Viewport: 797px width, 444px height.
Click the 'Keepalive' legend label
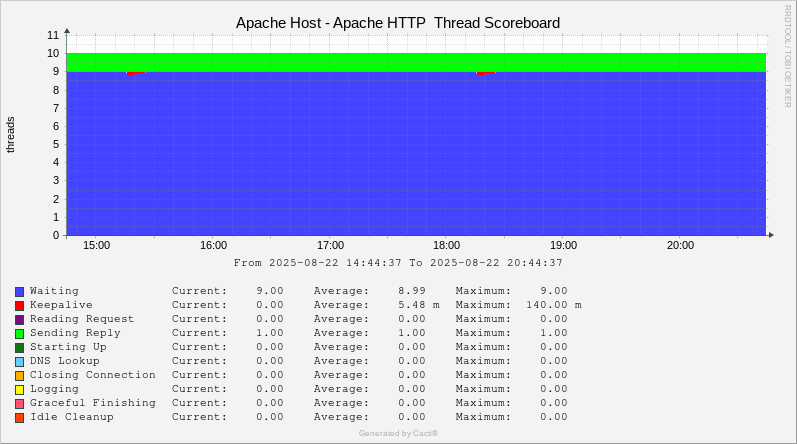click(61, 305)
